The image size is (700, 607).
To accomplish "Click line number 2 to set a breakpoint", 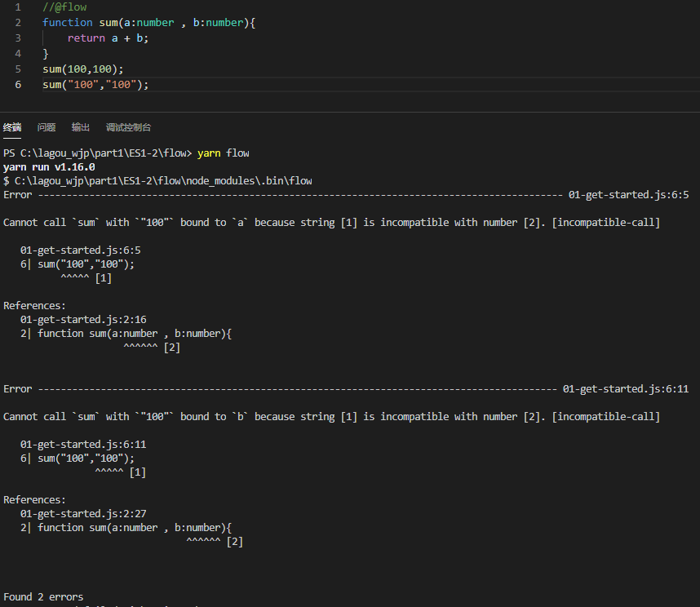I will click(x=18, y=22).
